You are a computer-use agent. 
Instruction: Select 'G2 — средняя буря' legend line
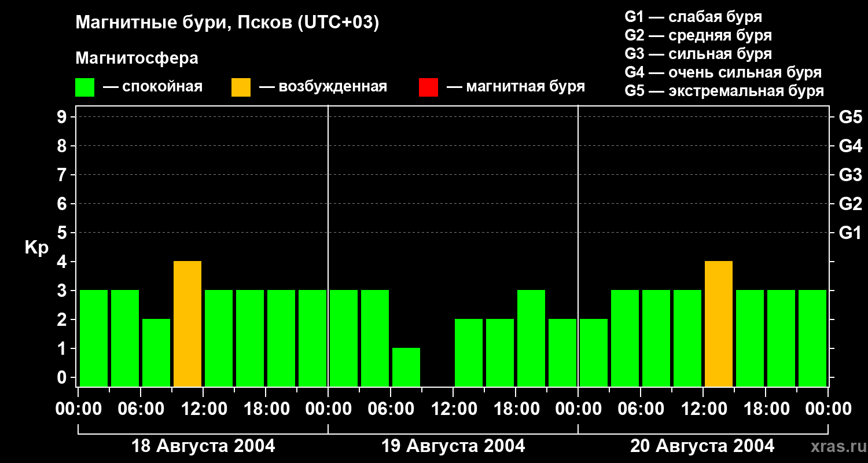(698, 35)
